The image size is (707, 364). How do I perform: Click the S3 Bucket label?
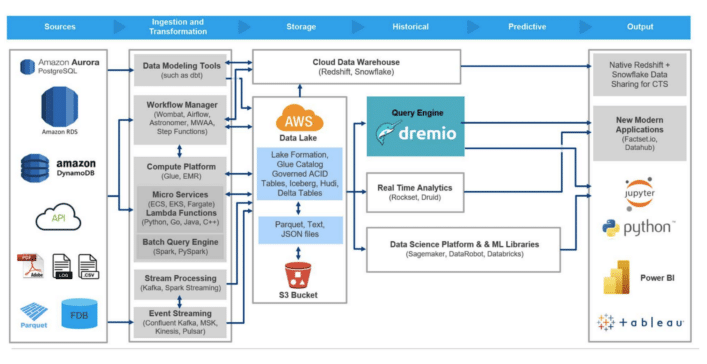[x=298, y=295]
